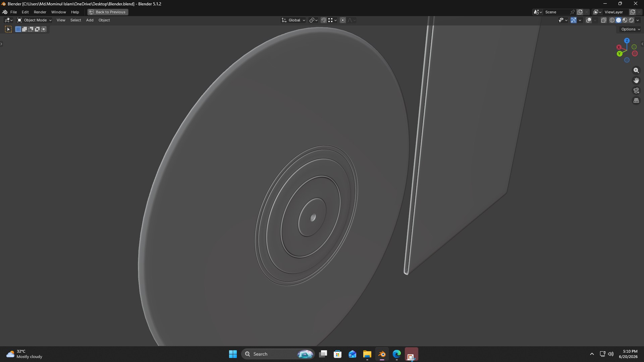Open the editor type selector dropdown
Viewport: 644px width, 362px height.
pos(8,20)
